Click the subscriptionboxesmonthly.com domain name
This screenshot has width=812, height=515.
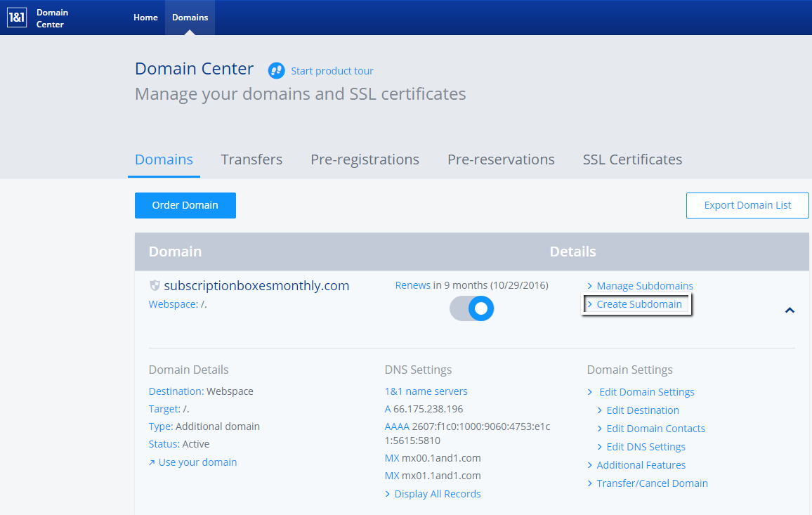[256, 285]
